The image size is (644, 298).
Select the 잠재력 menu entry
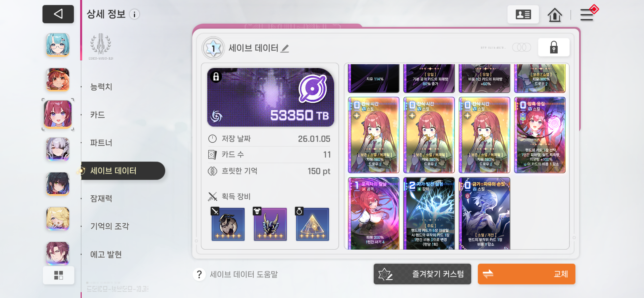click(101, 198)
